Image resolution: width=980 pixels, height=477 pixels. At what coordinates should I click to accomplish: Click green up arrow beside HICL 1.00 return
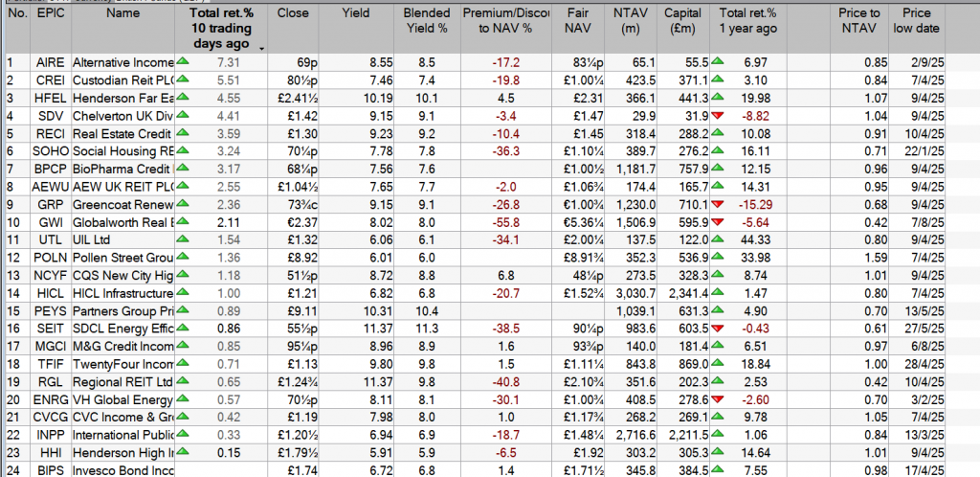click(183, 292)
